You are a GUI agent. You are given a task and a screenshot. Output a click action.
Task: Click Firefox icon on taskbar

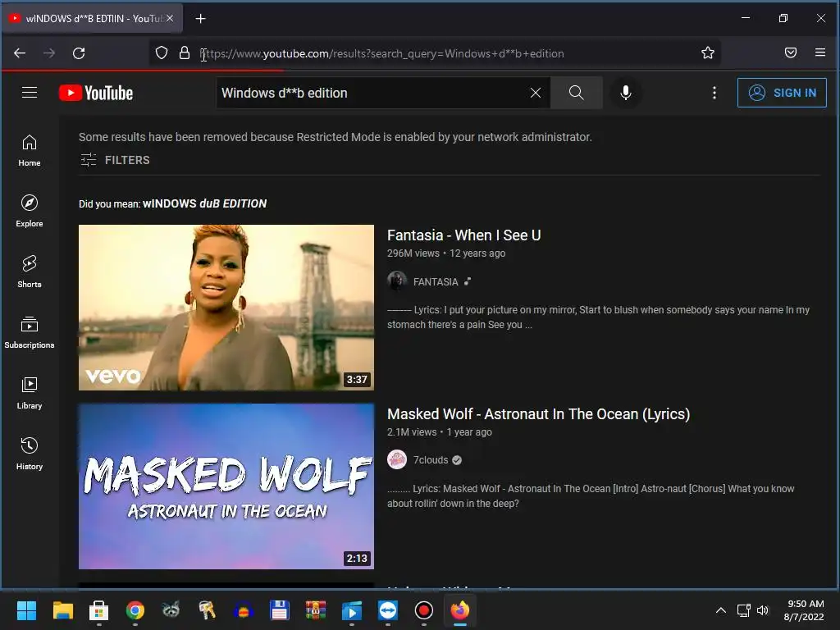(x=459, y=610)
